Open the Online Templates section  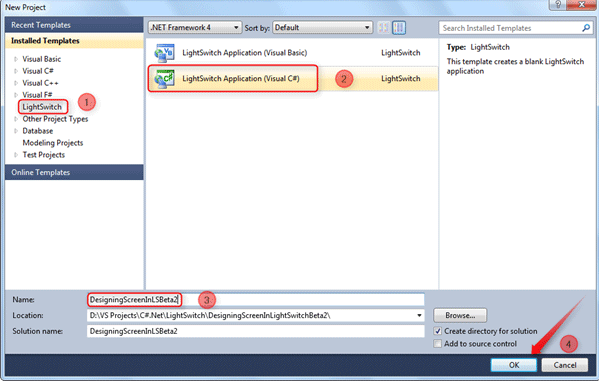point(74,172)
